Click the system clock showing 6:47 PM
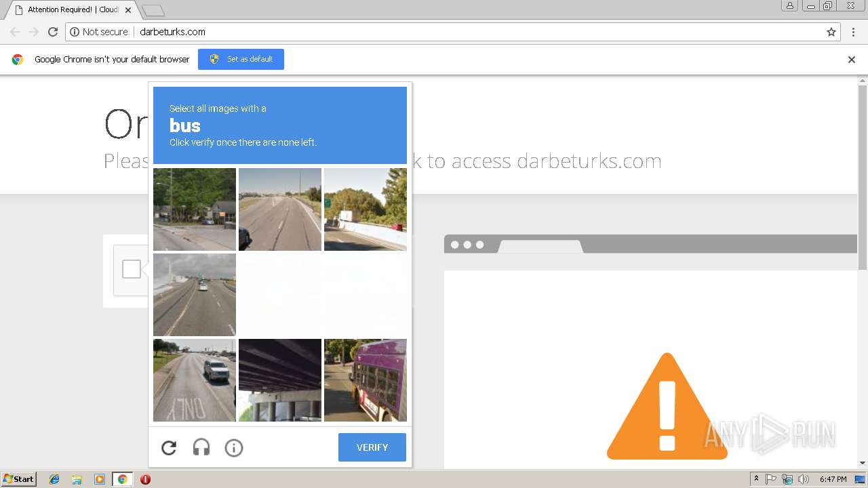 pos(833,479)
